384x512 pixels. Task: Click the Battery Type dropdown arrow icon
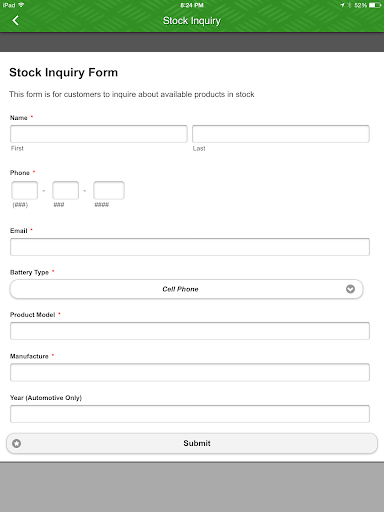[x=350, y=289]
